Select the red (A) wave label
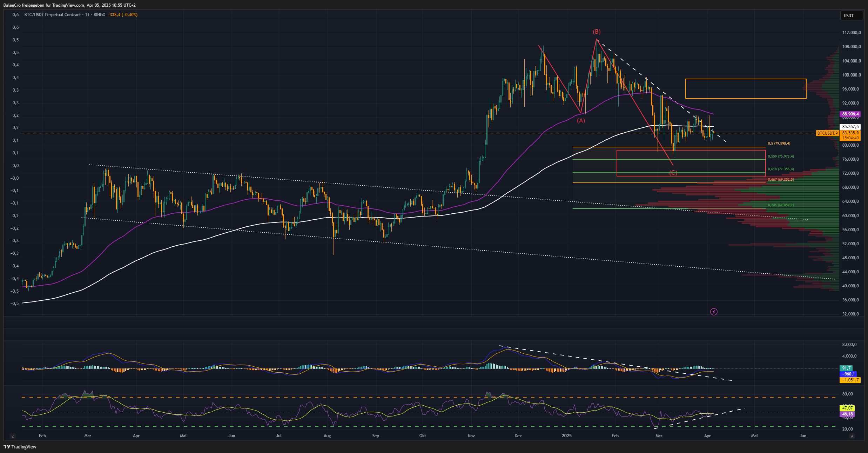868x453 pixels. pos(581,121)
